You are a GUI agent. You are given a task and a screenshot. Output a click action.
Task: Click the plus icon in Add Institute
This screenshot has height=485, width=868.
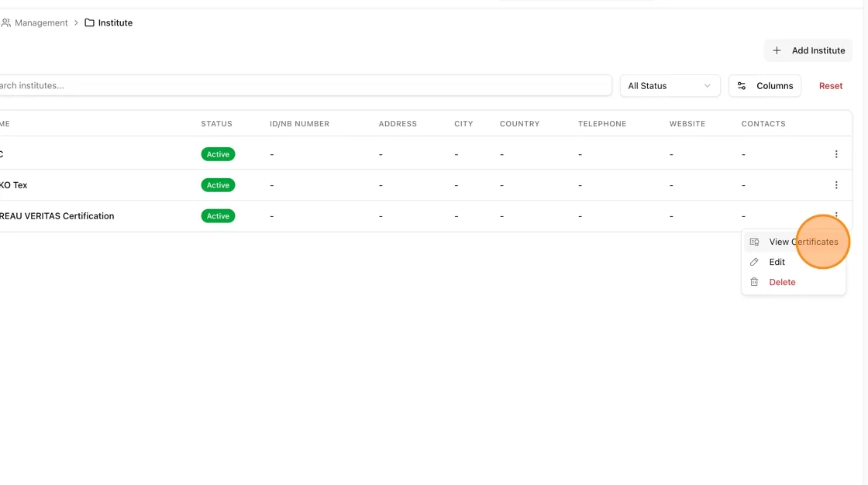pos(777,50)
